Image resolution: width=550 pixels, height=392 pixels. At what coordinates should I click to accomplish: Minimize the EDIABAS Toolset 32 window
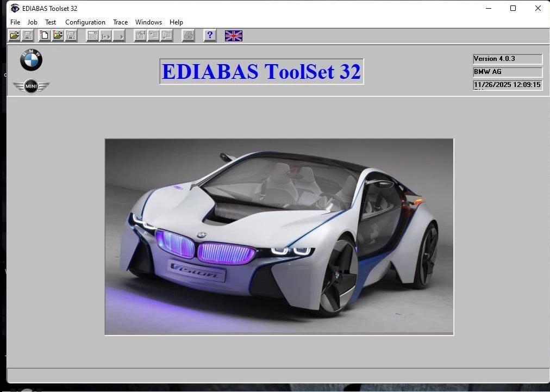(x=489, y=8)
